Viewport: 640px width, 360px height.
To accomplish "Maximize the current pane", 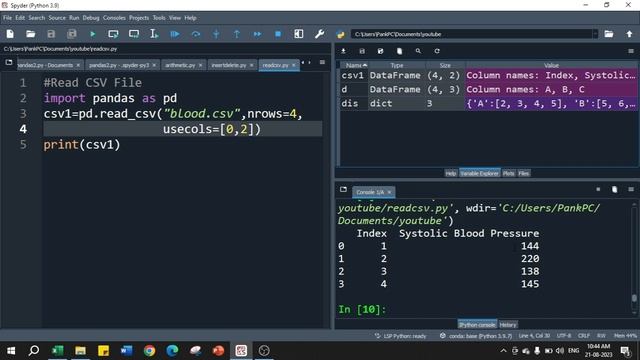I will point(299,34).
